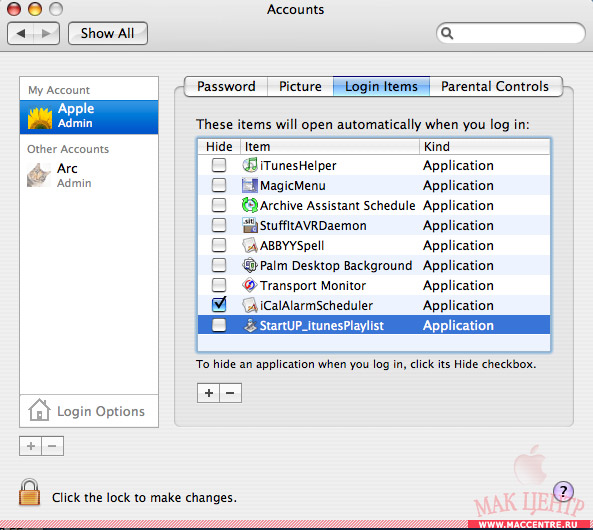Enable Hide for ABBYYSpell
This screenshot has width=593, height=530.
click(x=219, y=245)
